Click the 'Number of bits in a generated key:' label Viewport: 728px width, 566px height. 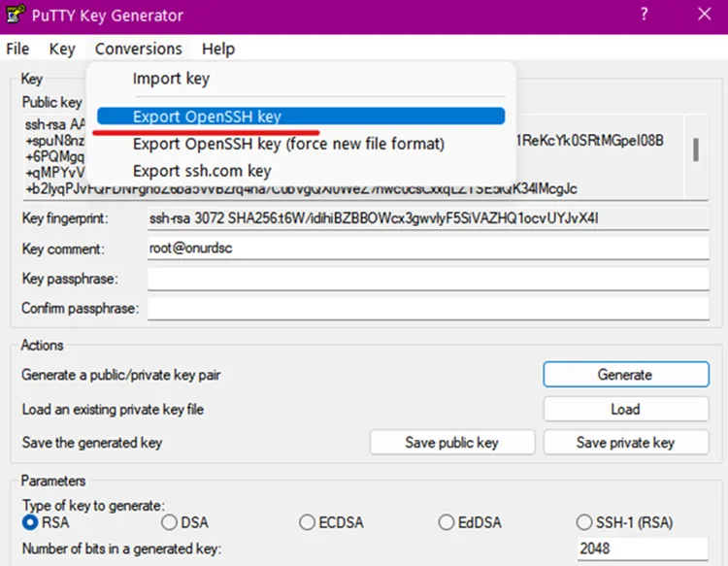pos(121,549)
